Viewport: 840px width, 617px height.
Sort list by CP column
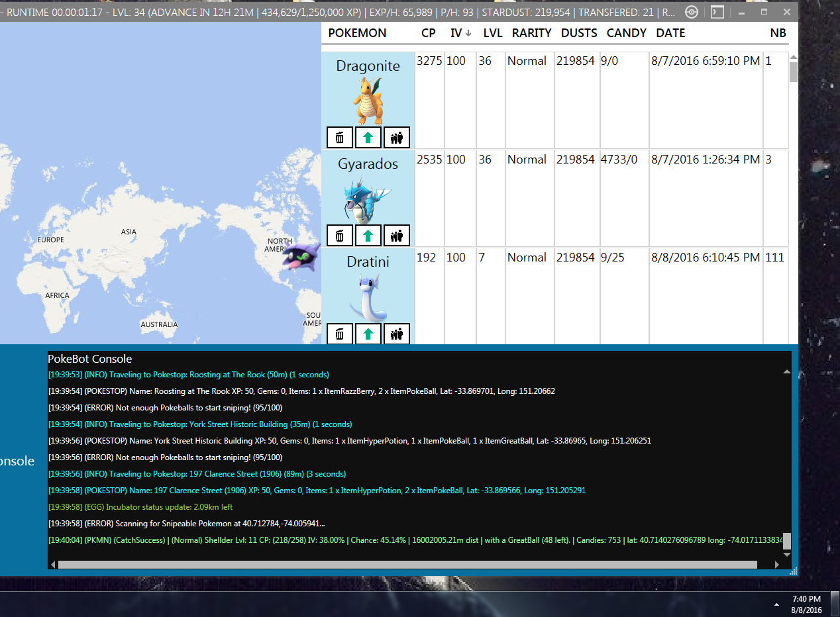pyautogui.click(x=428, y=33)
